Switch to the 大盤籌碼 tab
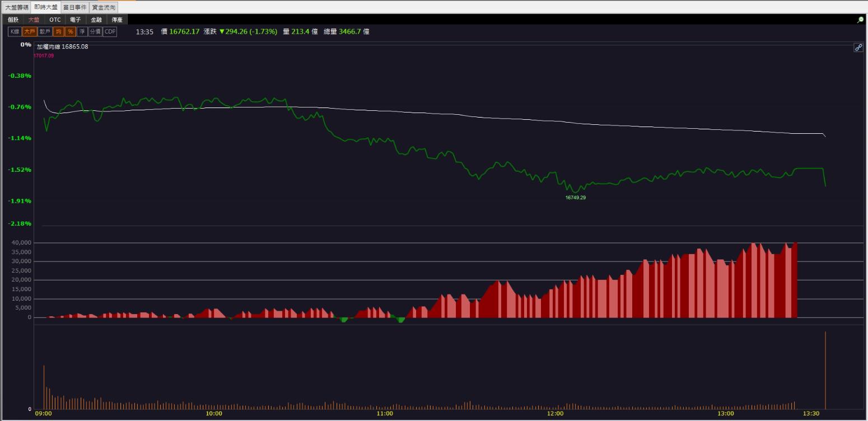This screenshot has width=868, height=421. click(x=16, y=7)
